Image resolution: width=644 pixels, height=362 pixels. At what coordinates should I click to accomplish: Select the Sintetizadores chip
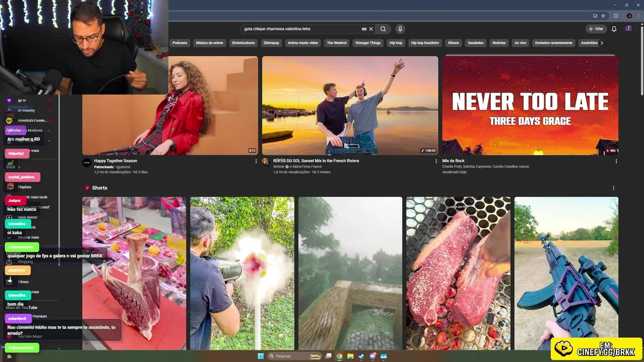pos(244,43)
